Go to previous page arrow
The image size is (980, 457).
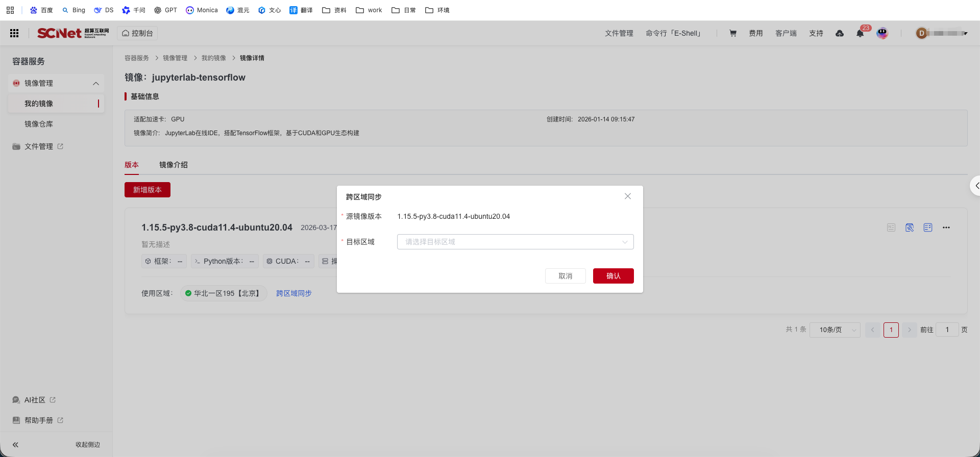(873, 330)
